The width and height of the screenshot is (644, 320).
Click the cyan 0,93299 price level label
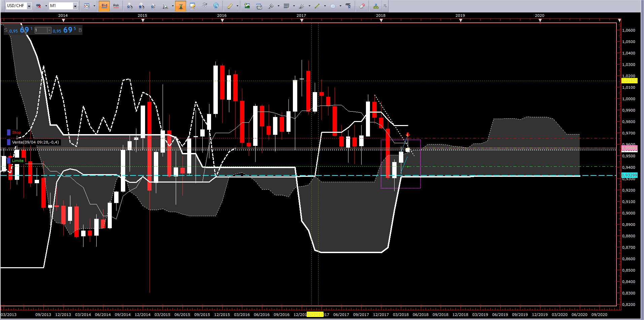pyautogui.click(x=629, y=175)
